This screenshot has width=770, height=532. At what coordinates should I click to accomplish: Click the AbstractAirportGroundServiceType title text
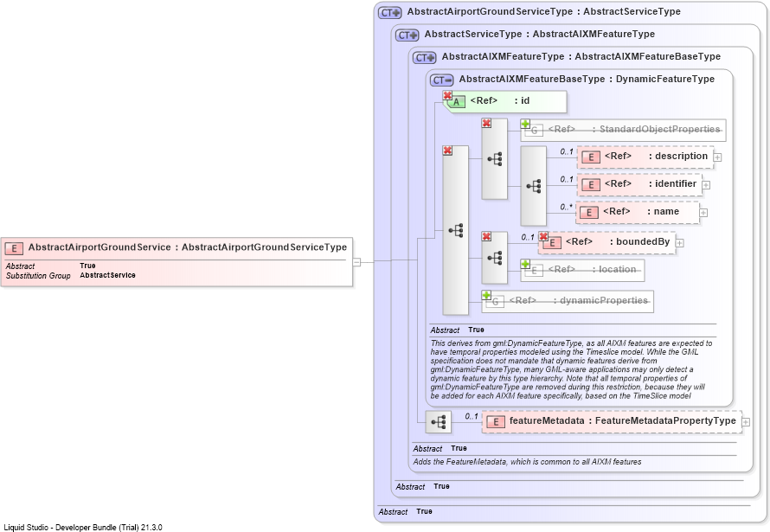[x=543, y=11]
